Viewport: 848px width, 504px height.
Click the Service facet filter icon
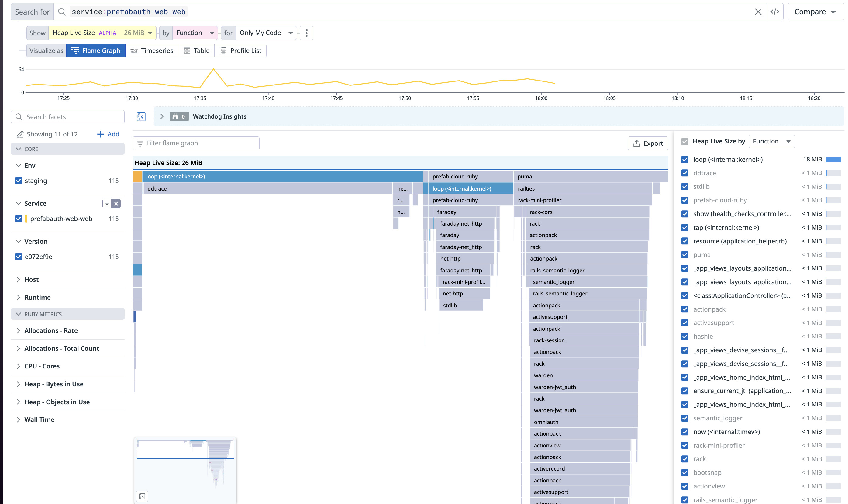107,203
